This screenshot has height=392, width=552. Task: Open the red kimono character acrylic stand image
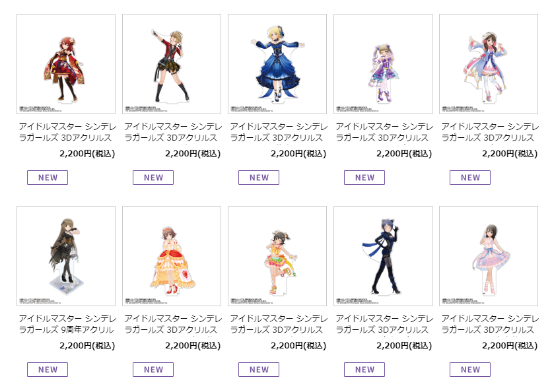(x=66, y=64)
